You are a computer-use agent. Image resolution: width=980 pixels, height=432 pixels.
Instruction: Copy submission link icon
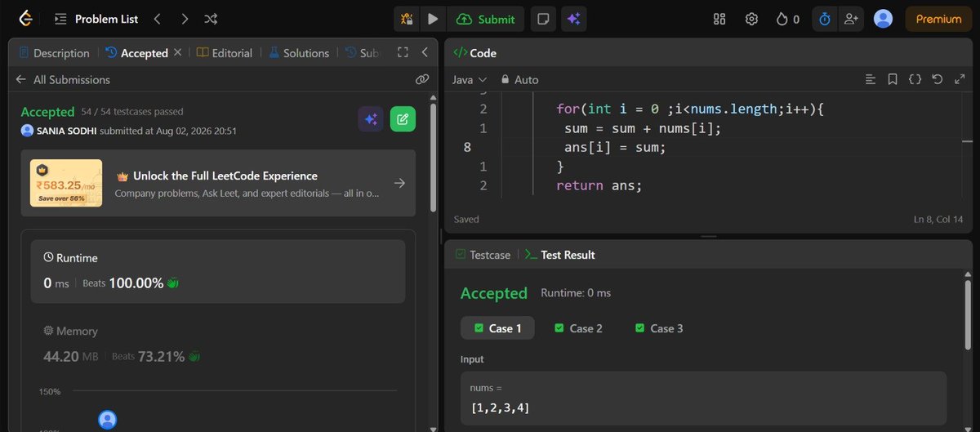(422, 79)
